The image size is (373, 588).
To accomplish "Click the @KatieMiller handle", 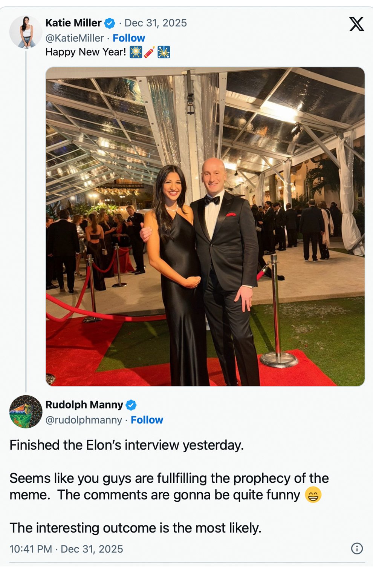I will click(74, 38).
